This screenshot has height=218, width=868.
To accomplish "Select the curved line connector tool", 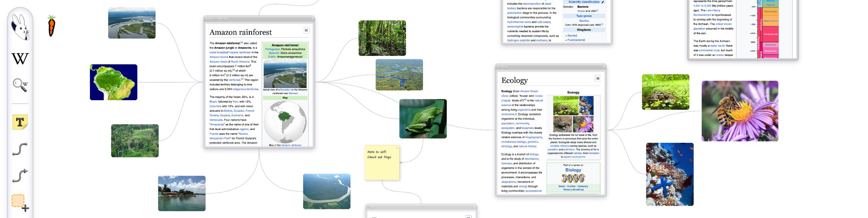I will (20, 149).
